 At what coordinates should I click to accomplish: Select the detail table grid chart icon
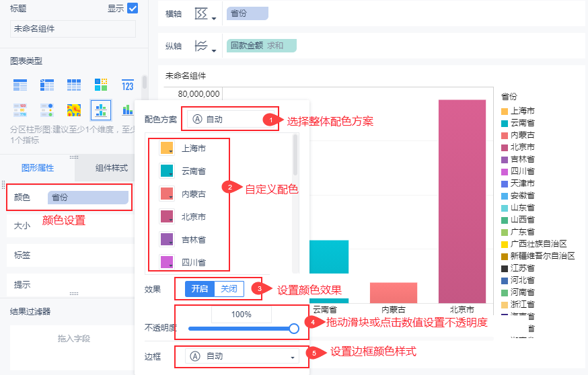coord(74,85)
